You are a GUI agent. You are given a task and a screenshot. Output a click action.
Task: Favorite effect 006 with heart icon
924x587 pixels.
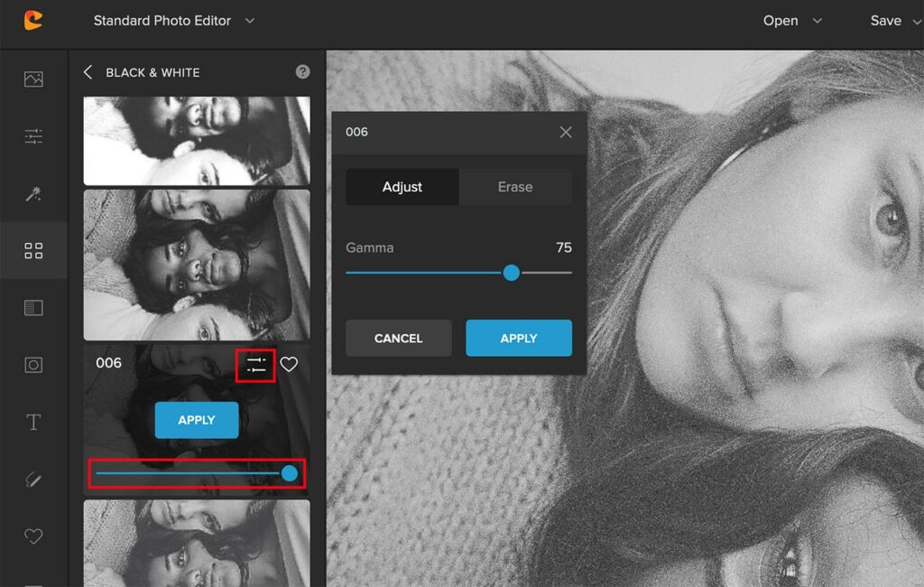click(289, 365)
